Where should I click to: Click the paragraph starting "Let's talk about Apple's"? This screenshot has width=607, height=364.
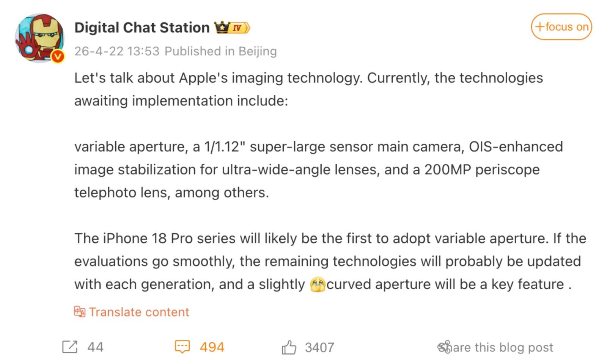[x=308, y=89]
